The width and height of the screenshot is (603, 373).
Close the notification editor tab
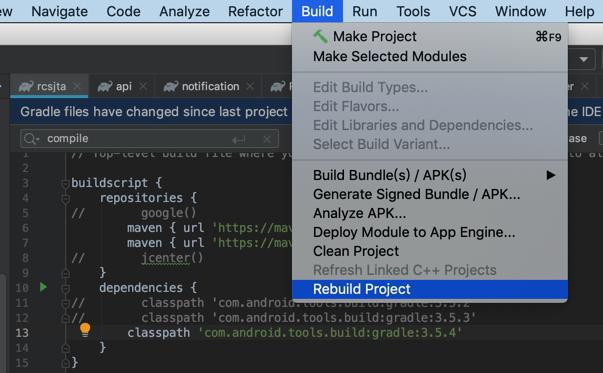click(x=250, y=86)
